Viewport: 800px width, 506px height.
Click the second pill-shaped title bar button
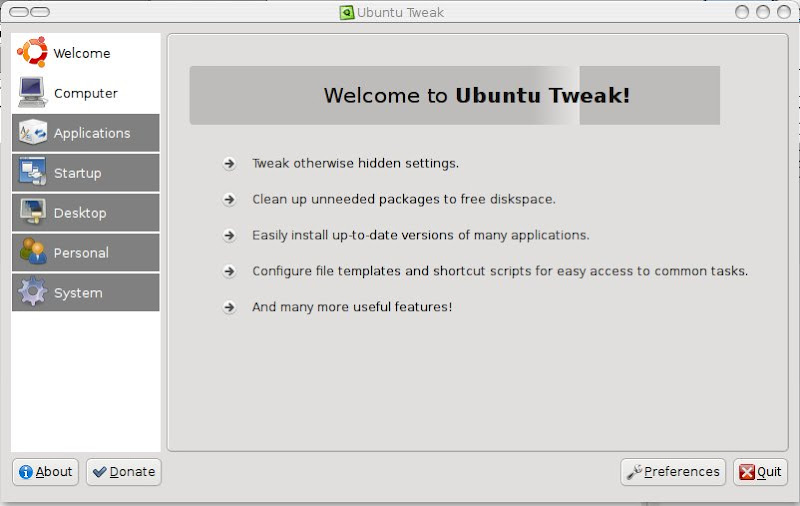[40, 12]
